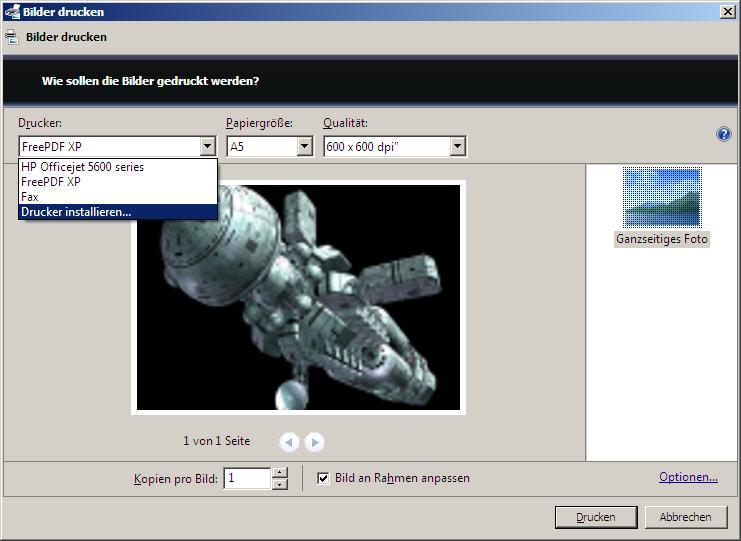This screenshot has height=541, width=741.
Task: Click the Abbrechen button
Action: click(685, 517)
